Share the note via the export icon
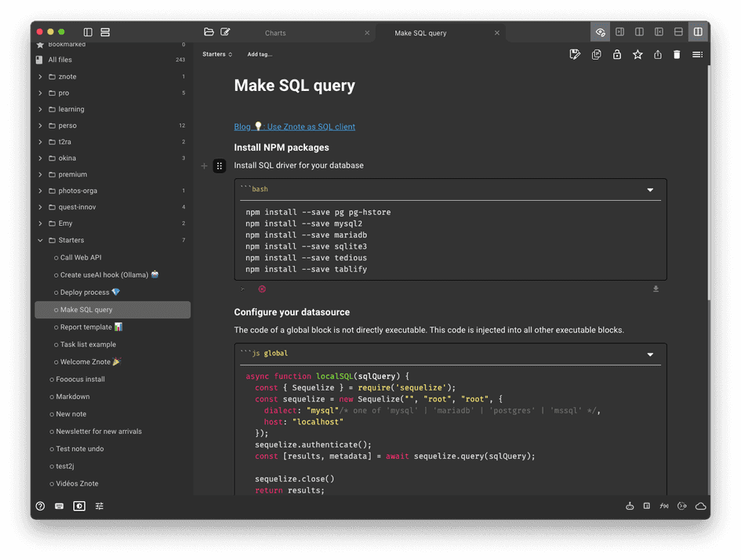The image size is (741, 560). [658, 54]
